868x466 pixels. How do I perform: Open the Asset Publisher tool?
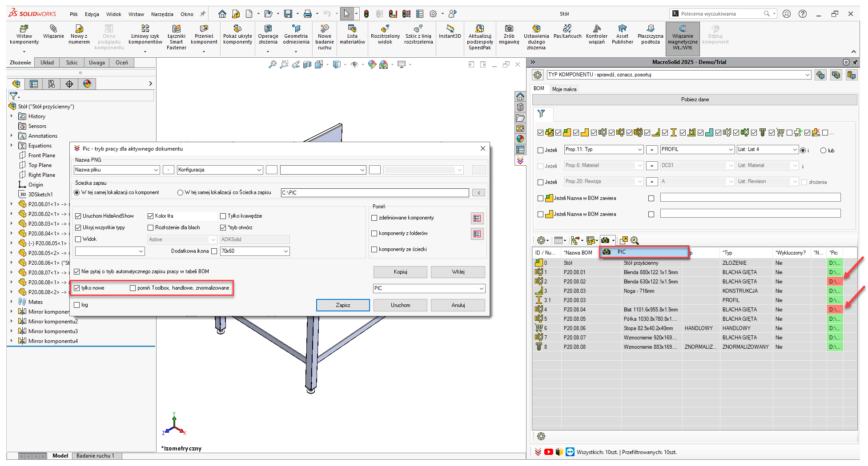tap(622, 29)
